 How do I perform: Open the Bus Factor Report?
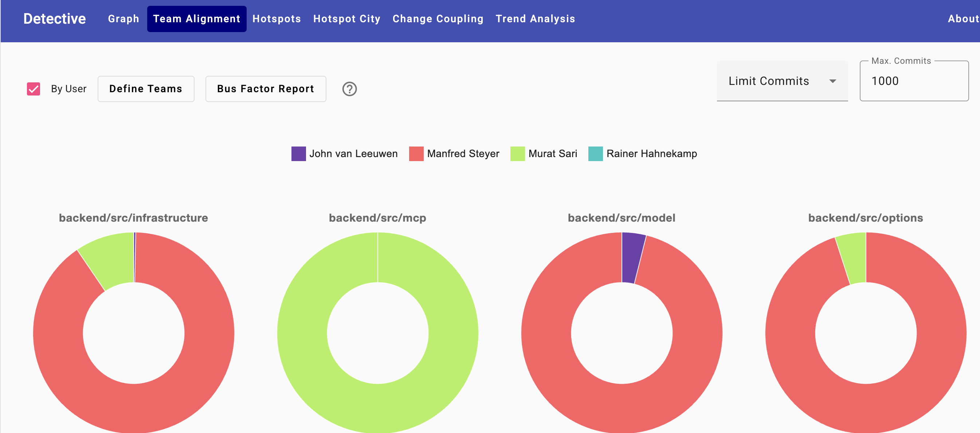(x=266, y=89)
